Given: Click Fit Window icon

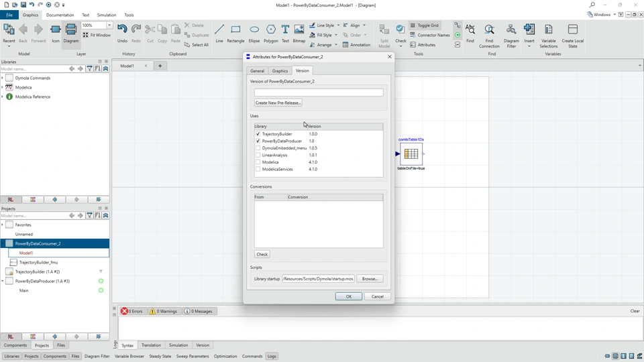Looking at the screenshot, I should [x=85, y=36].
